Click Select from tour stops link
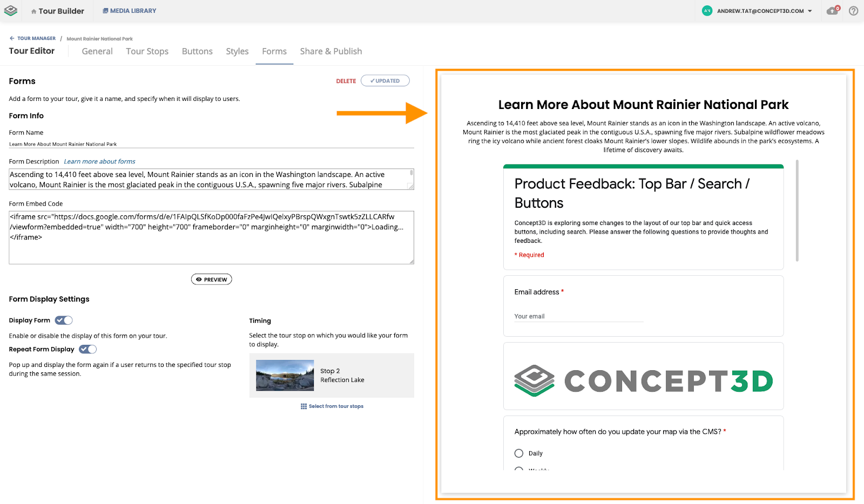The height and width of the screenshot is (504, 864). pos(332,406)
